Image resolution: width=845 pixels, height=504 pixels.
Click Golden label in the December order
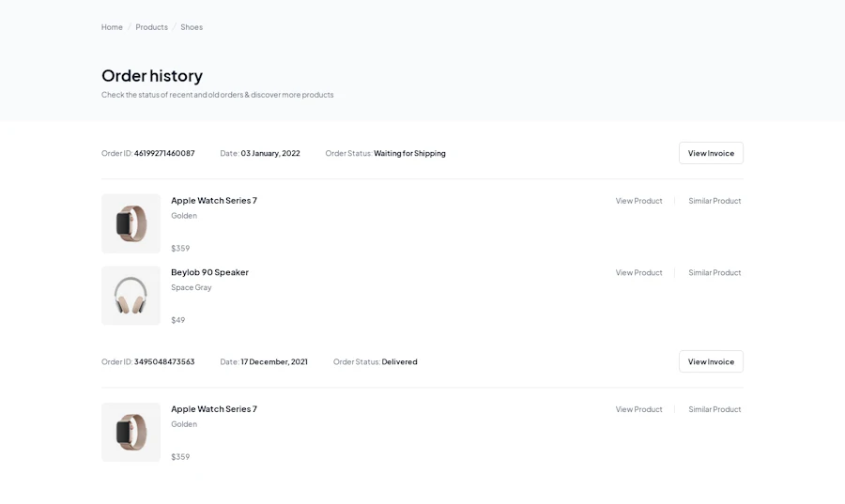[184, 424]
